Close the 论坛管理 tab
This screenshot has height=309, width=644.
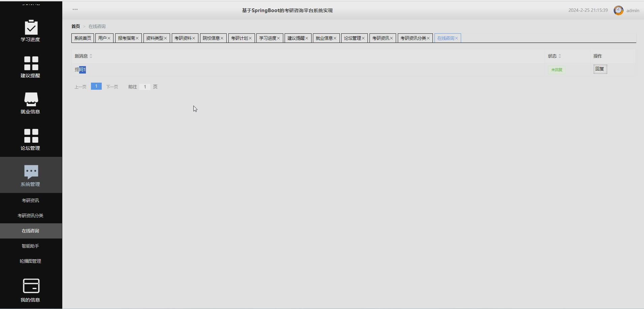(363, 38)
